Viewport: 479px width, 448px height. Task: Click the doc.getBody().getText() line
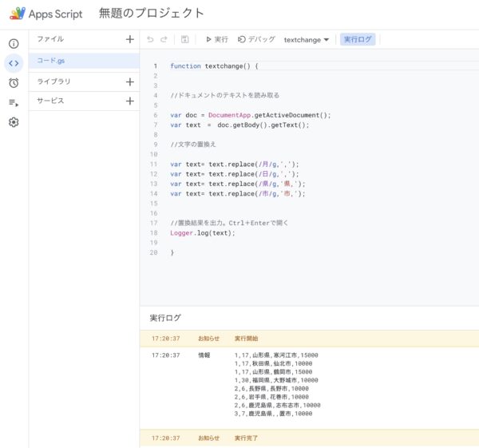239,125
